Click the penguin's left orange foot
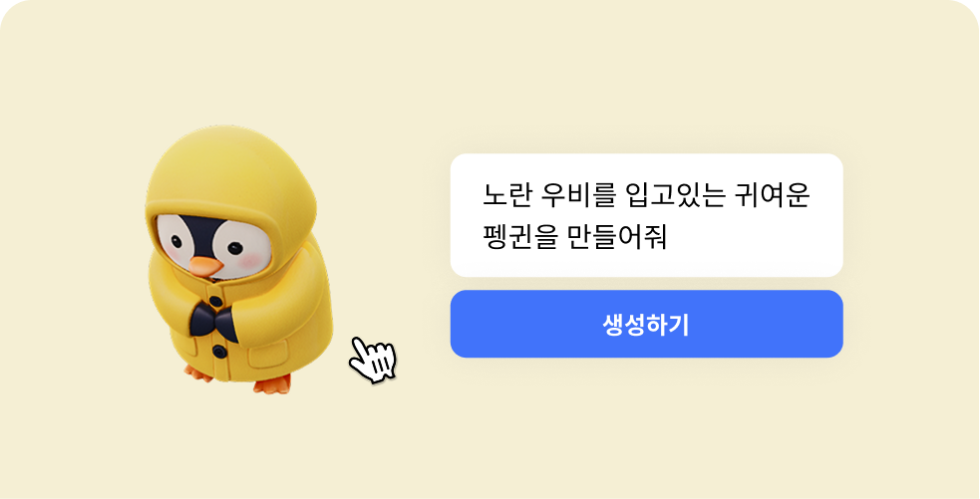Screen dimensions: 980x499 tap(198, 373)
